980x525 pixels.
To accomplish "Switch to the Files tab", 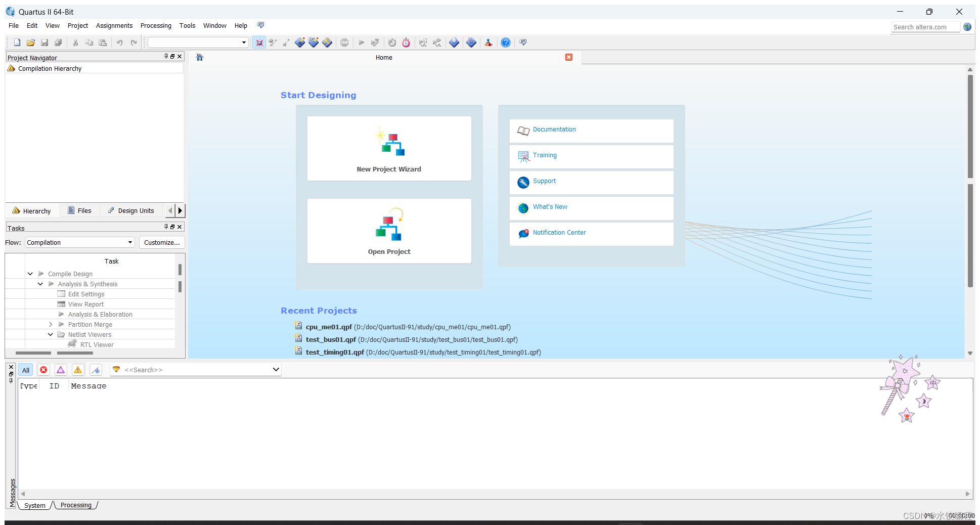I will pos(79,210).
